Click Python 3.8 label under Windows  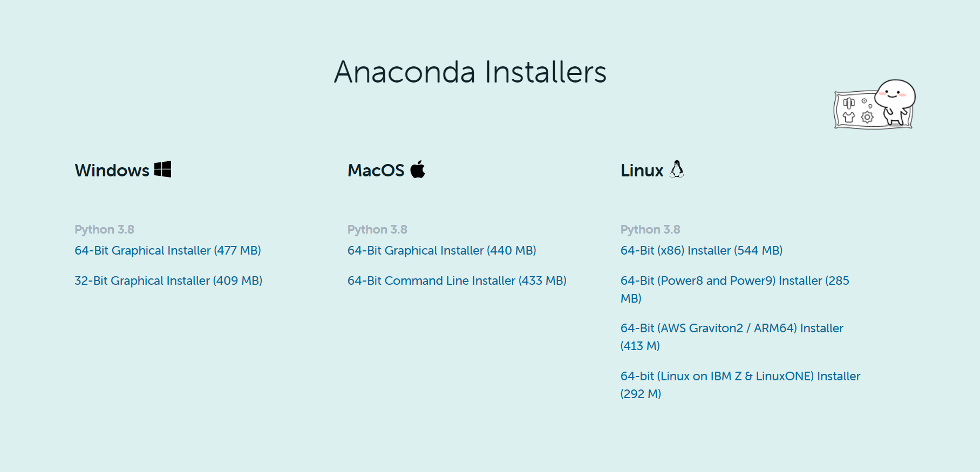104,229
